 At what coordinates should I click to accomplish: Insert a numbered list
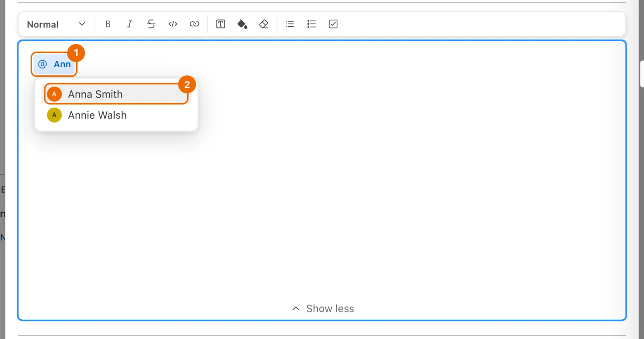pos(312,24)
